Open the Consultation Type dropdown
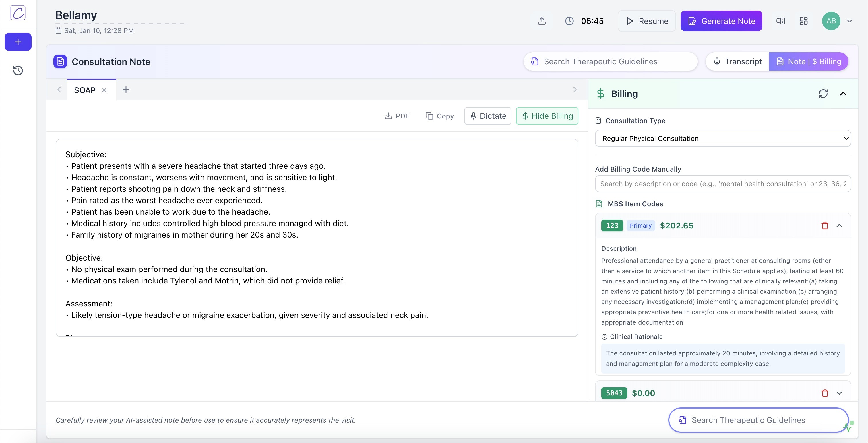The width and height of the screenshot is (868, 443). coord(723,139)
